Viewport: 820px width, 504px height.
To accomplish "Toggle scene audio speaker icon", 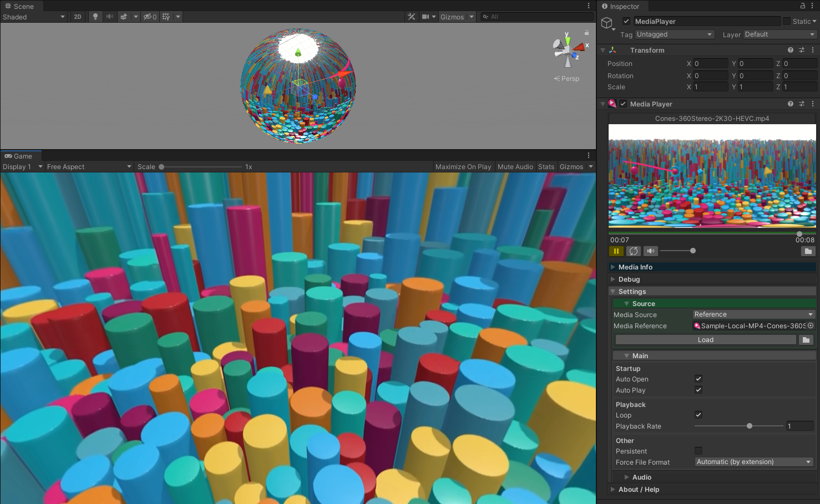I will coord(110,17).
